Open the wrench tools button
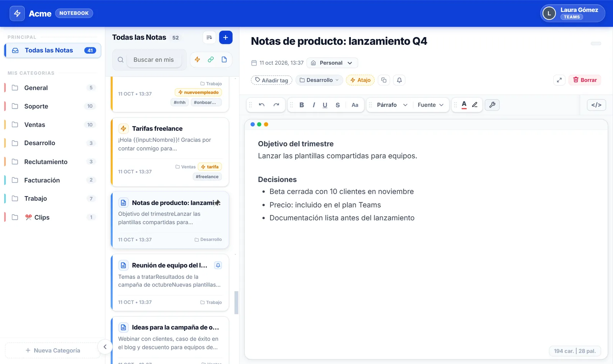 [x=492, y=105]
